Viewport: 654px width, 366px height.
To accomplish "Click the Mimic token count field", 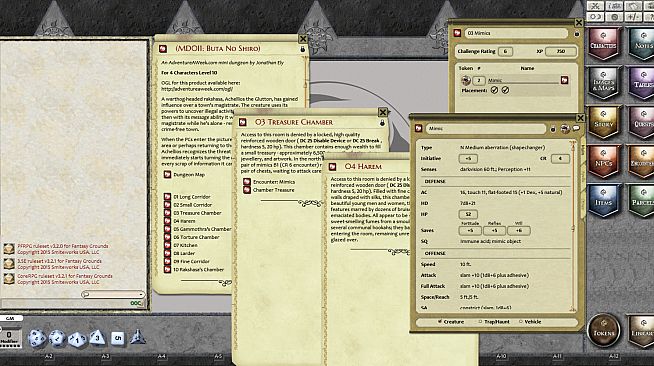I will [479, 80].
